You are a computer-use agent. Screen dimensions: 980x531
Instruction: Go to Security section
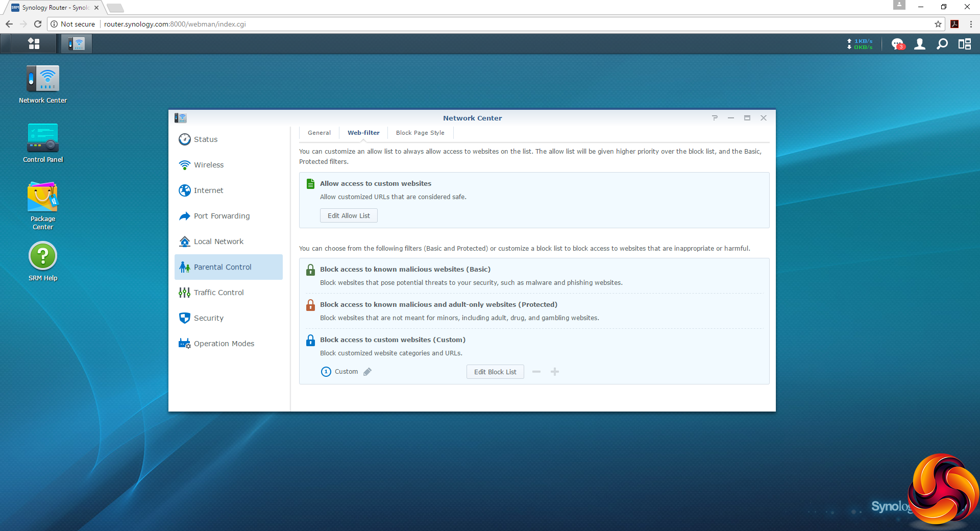229,318
